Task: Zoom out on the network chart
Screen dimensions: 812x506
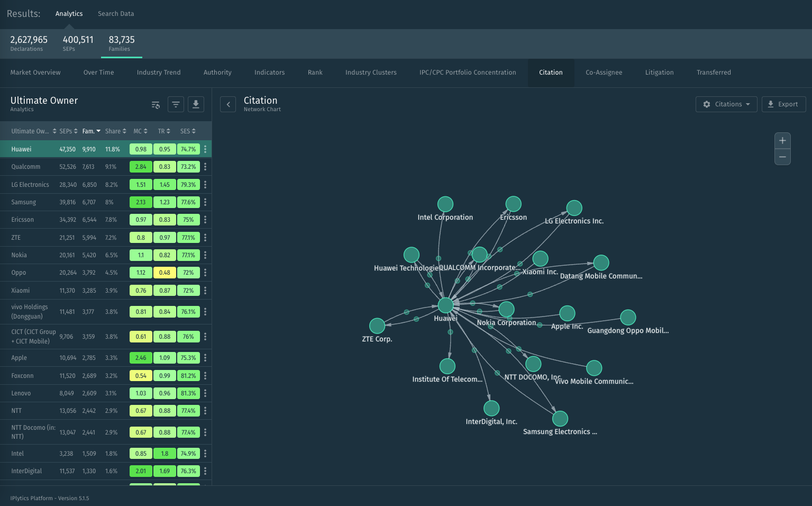Action: coord(782,157)
